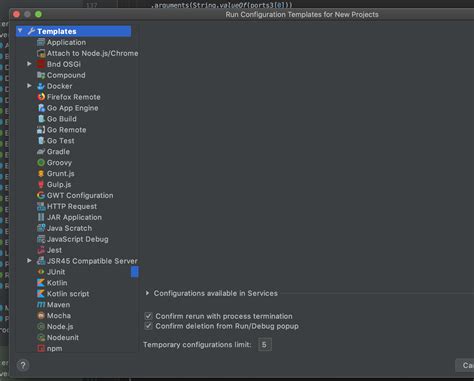Select the Groovy icon

[x=41, y=163]
